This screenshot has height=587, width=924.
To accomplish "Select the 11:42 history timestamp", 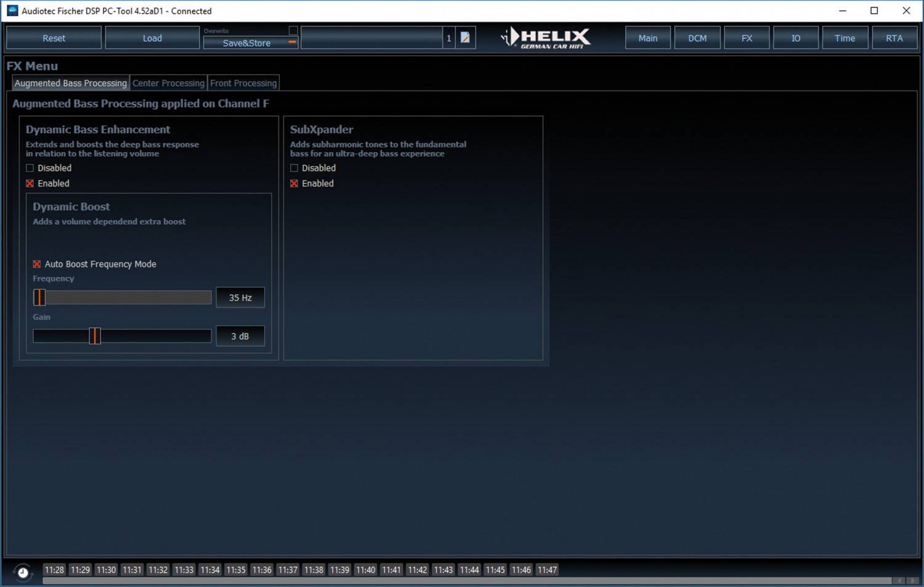I will [x=417, y=570].
